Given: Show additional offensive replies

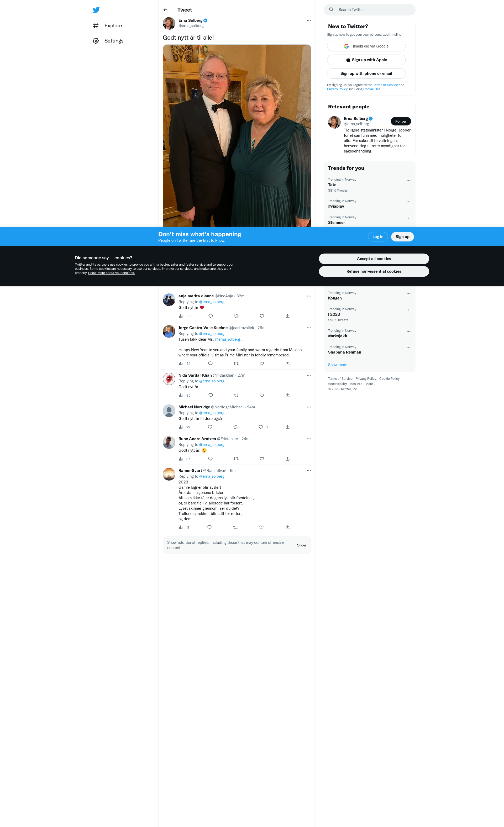Looking at the screenshot, I should [x=302, y=545].
